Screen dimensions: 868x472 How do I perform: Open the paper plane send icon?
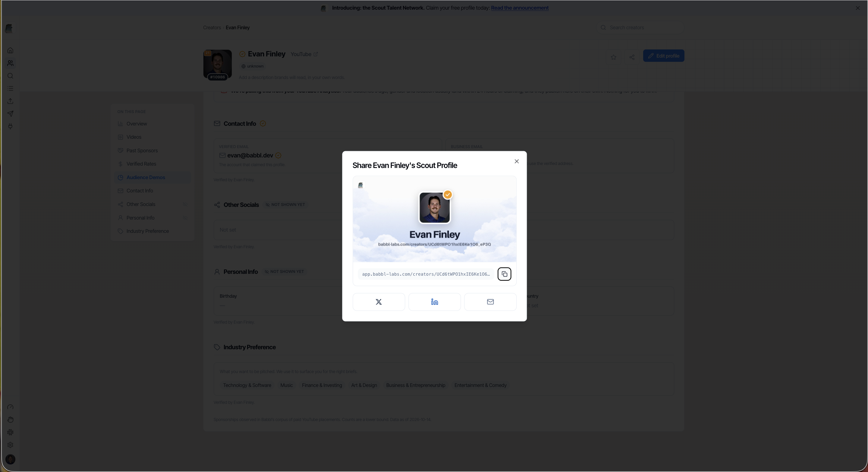tap(11, 114)
